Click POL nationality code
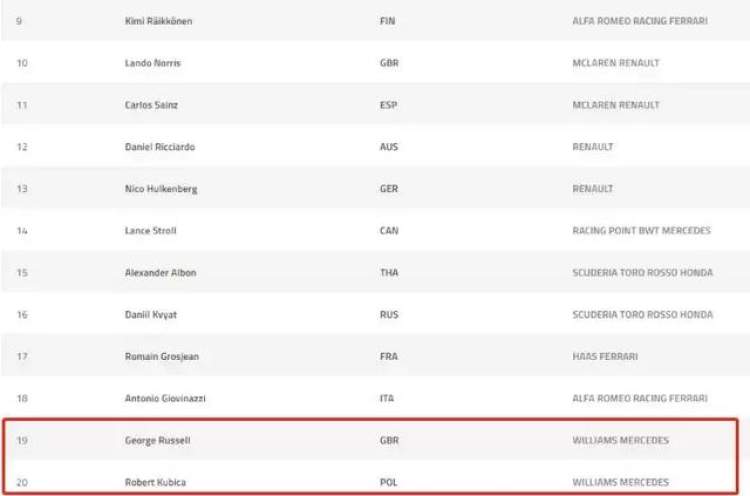This screenshot has height=496, width=750. 388,482
